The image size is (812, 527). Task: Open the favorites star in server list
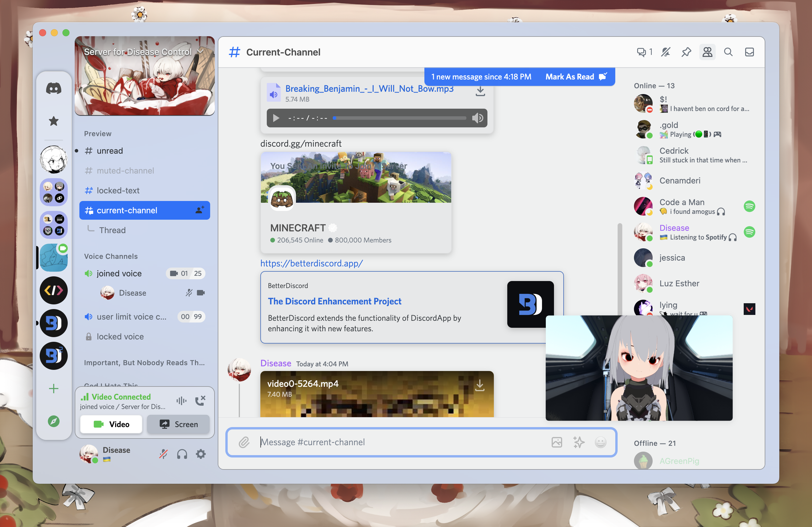(x=54, y=121)
